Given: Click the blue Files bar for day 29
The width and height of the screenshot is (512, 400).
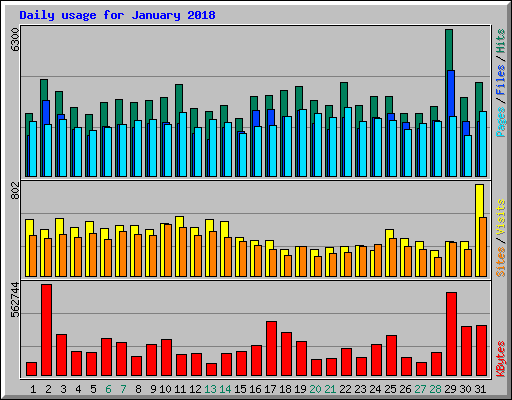Looking at the screenshot, I should click(x=451, y=93).
